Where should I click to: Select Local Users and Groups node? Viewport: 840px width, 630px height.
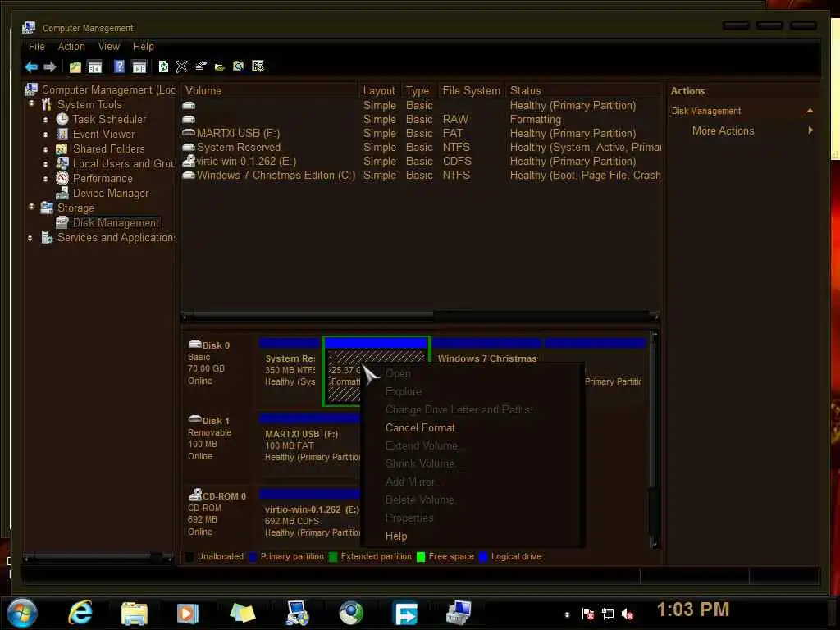click(x=124, y=164)
